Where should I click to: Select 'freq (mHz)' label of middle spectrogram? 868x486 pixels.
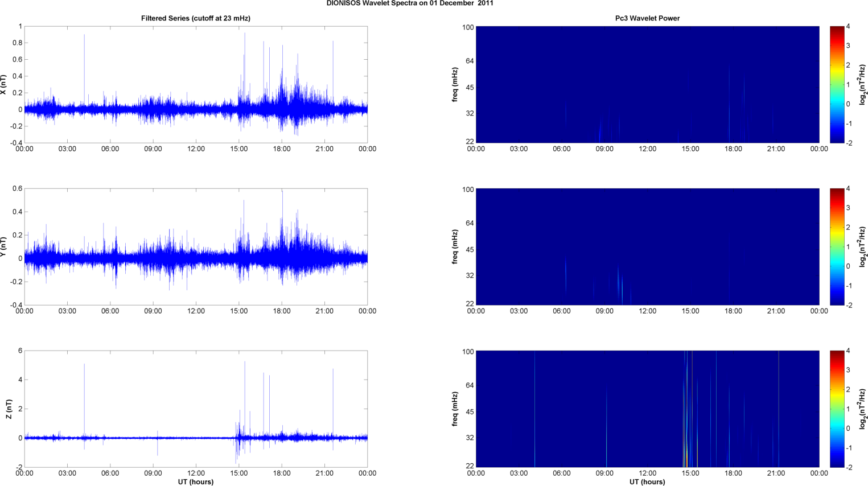(455, 246)
